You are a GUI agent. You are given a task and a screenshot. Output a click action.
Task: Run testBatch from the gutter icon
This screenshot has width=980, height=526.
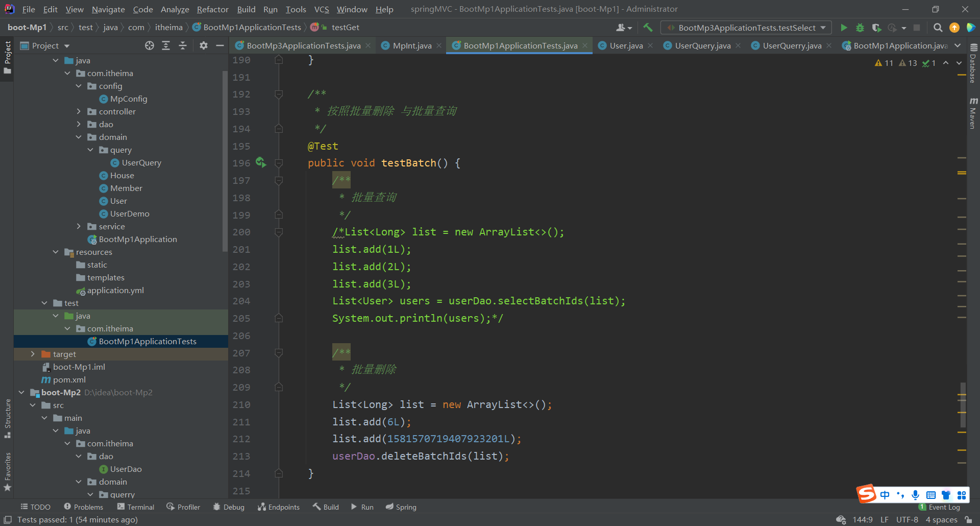(261, 162)
